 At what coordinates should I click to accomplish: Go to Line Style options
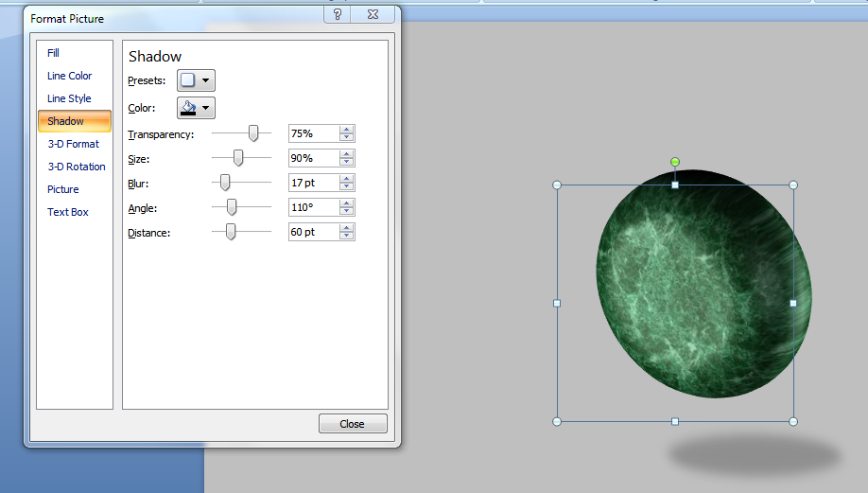click(x=69, y=98)
